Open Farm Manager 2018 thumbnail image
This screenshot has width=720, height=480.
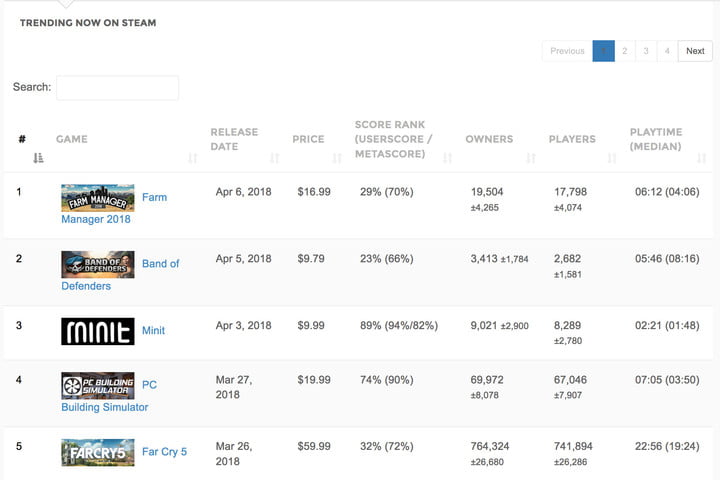tap(98, 198)
